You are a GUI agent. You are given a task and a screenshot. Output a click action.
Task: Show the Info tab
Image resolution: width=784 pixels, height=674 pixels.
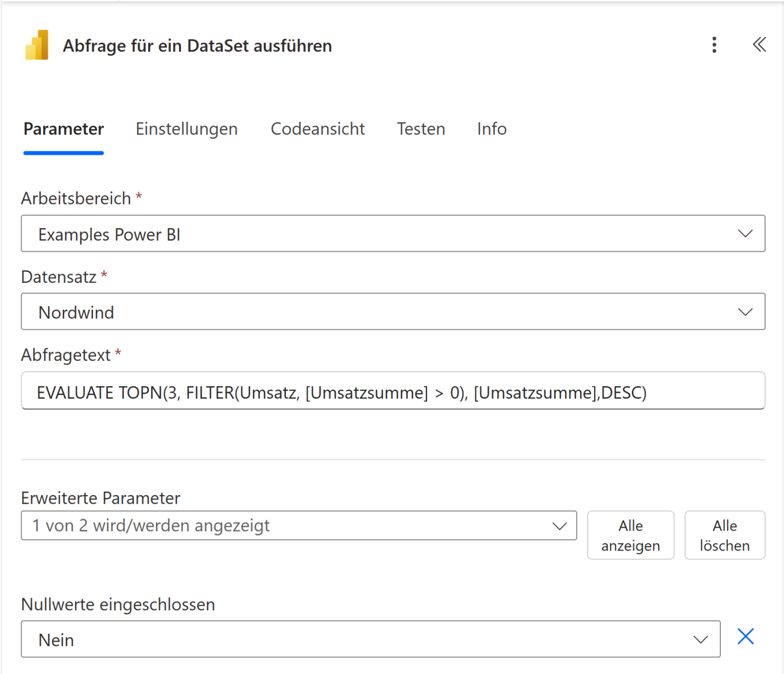coord(491,129)
